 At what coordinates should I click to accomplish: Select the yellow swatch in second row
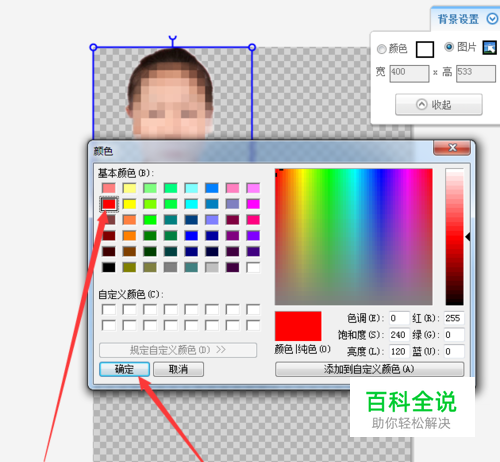pos(129,204)
